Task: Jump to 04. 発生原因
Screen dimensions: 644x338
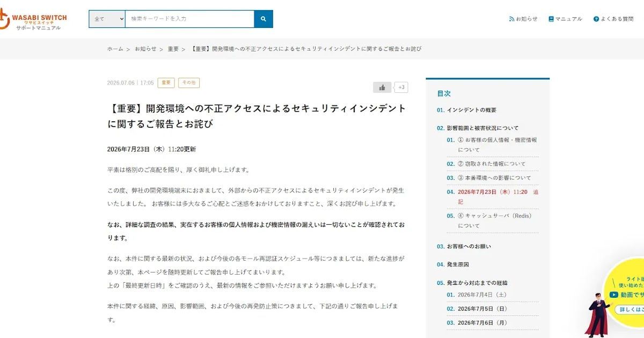Action: click(x=453, y=264)
